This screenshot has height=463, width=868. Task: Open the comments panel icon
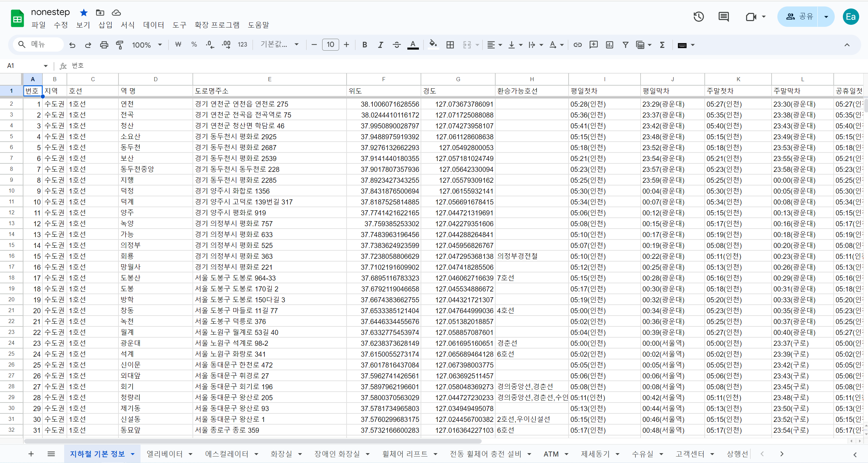pos(723,17)
